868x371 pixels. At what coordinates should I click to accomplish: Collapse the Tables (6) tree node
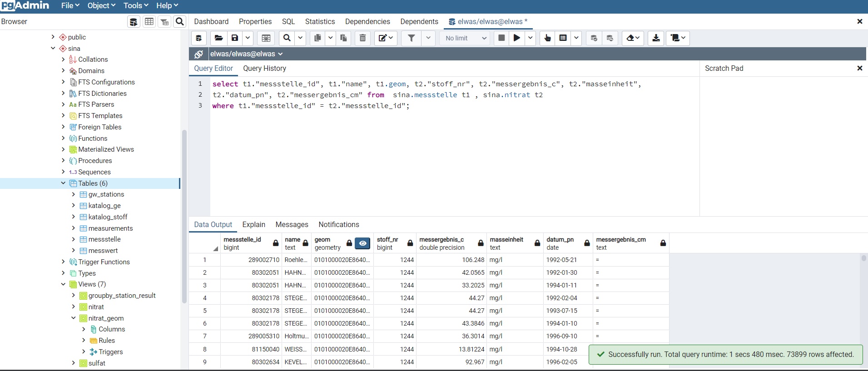pos(63,183)
